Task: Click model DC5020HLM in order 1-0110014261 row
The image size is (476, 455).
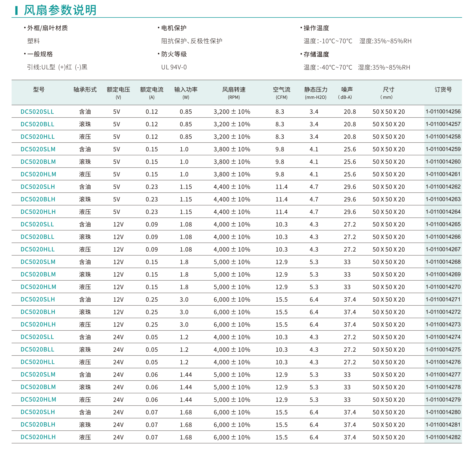Action: [x=38, y=174]
